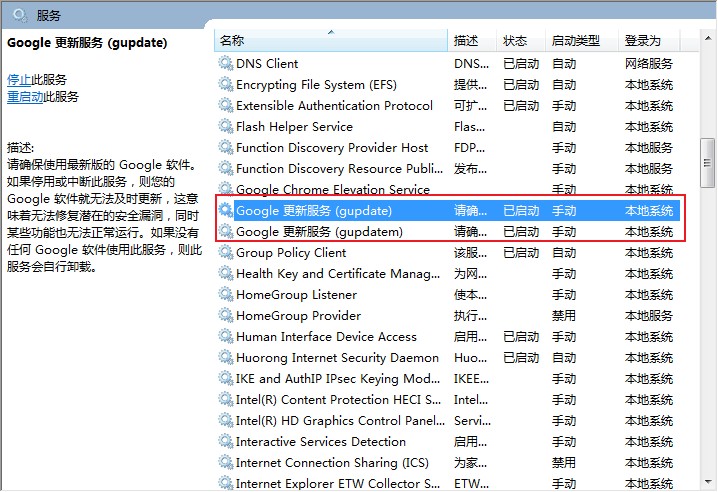Screen dimensions: 718x492
Task: Select Interactive Services Detection service
Action: [x=321, y=442]
